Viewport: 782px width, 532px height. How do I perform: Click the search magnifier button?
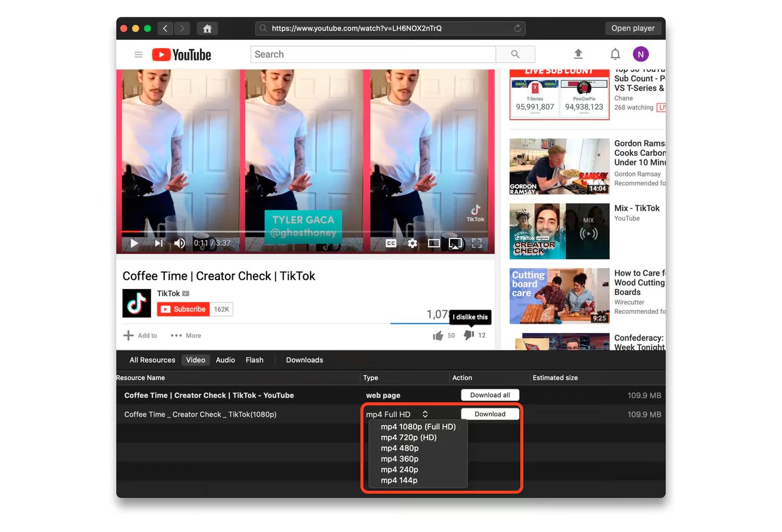click(515, 54)
